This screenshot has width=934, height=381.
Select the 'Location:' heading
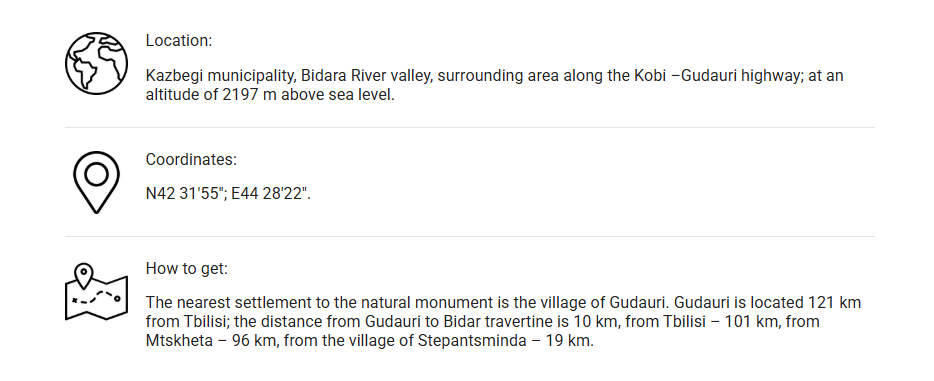click(x=179, y=40)
